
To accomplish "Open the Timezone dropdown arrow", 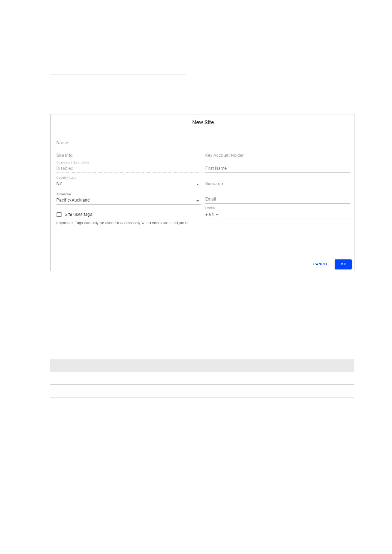I will click(x=198, y=201).
